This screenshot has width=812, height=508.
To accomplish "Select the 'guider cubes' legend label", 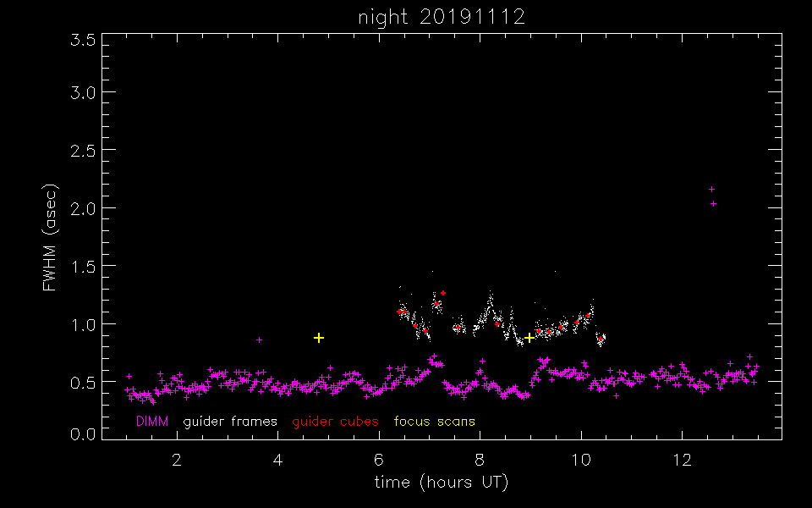I will pyautogui.click(x=335, y=422).
